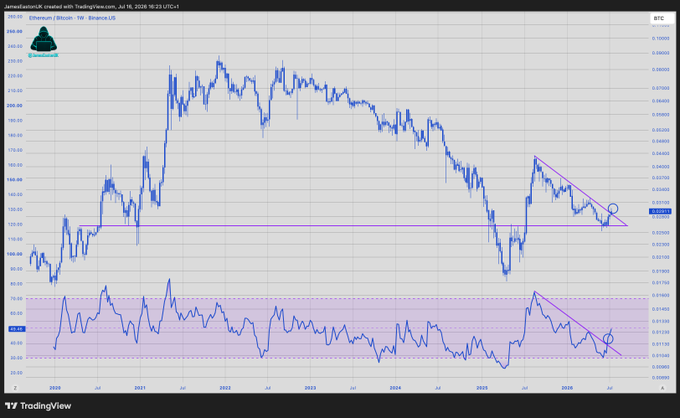The height and width of the screenshot is (418, 680).
Task: Click the RSI 30.00 level label
Action: pos(16,358)
